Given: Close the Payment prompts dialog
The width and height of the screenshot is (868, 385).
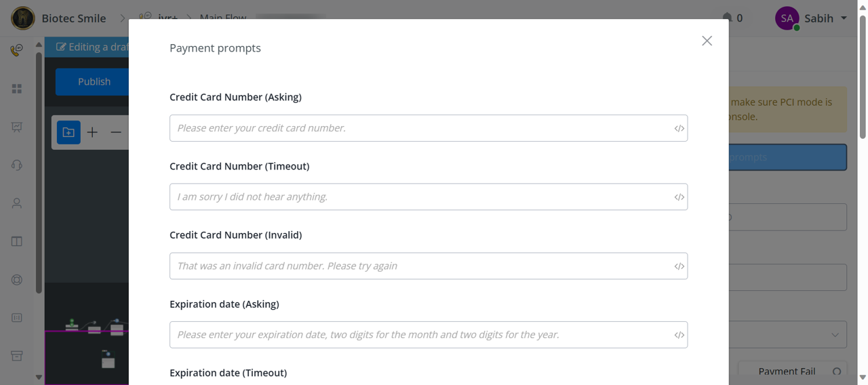Looking at the screenshot, I should (707, 41).
